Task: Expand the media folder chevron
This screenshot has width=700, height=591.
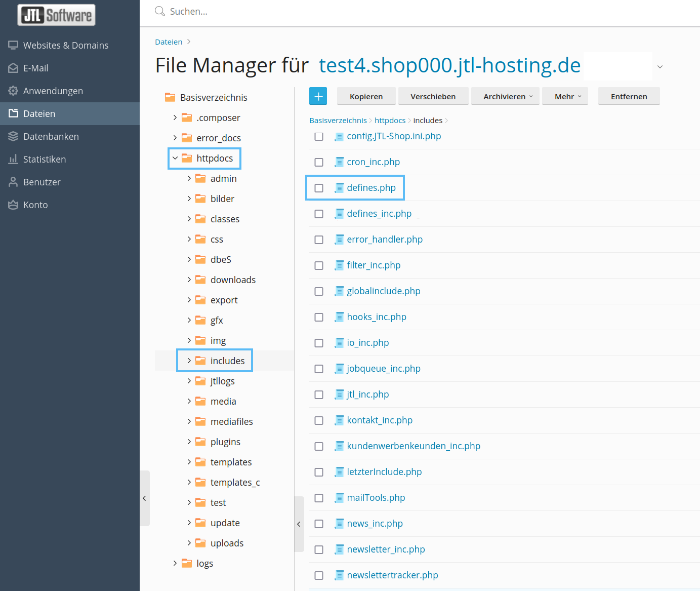Action: (x=189, y=401)
